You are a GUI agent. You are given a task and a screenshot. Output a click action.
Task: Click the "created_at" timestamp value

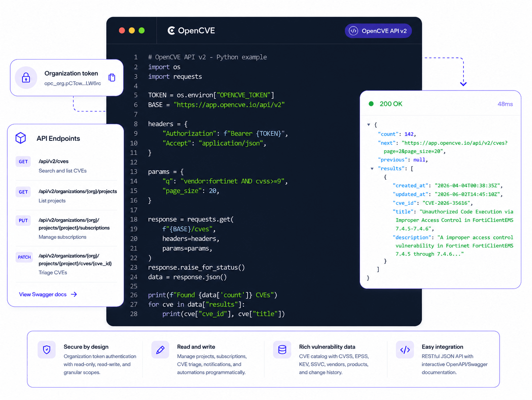click(x=467, y=186)
